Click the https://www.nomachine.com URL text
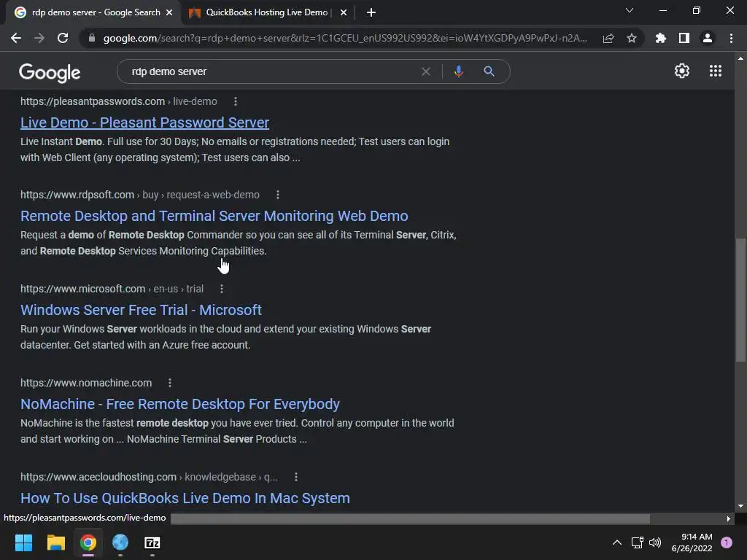 point(86,383)
